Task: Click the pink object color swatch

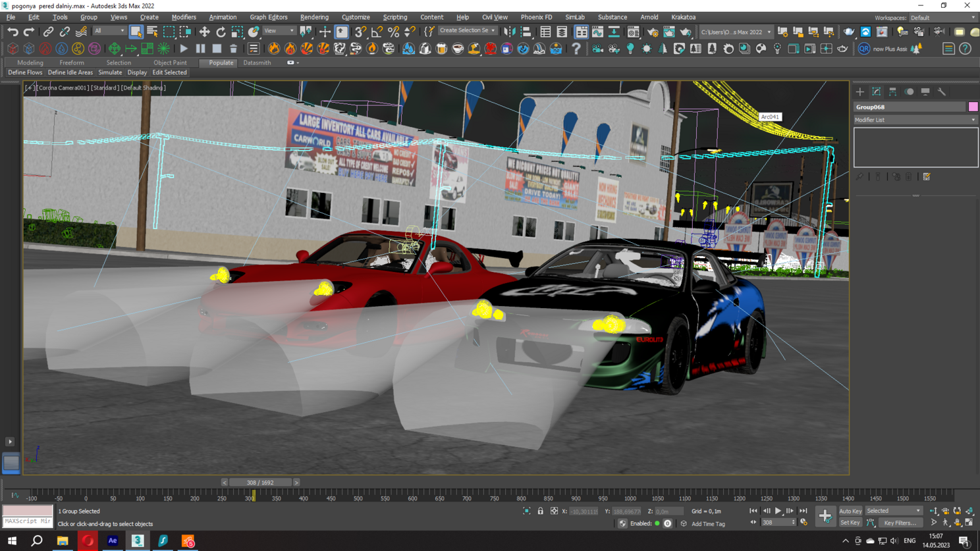Action: 973,107
